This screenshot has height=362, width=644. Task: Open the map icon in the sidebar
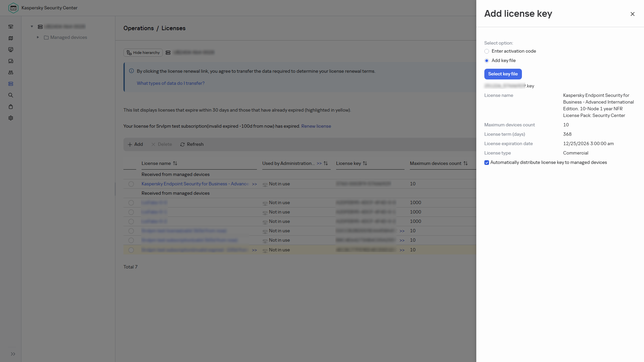(x=11, y=38)
